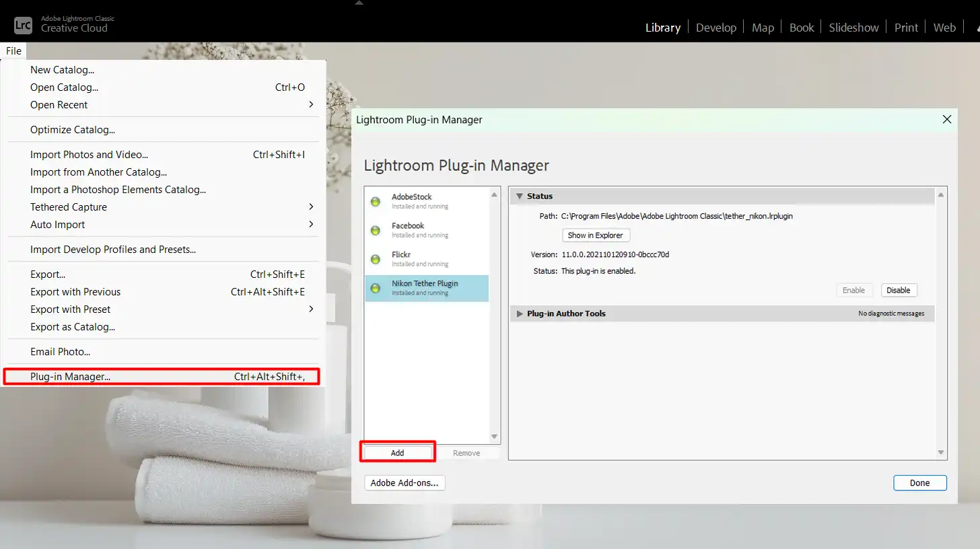Switch to the Web module

pos(944,28)
